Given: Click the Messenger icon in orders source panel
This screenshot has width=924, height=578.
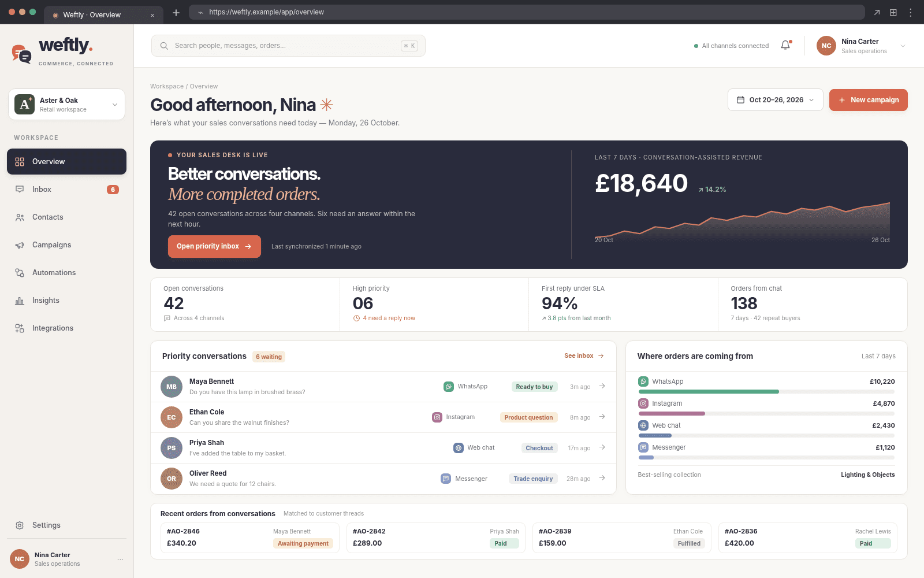Looking at the screenshot, I should (x=643, y=447).
